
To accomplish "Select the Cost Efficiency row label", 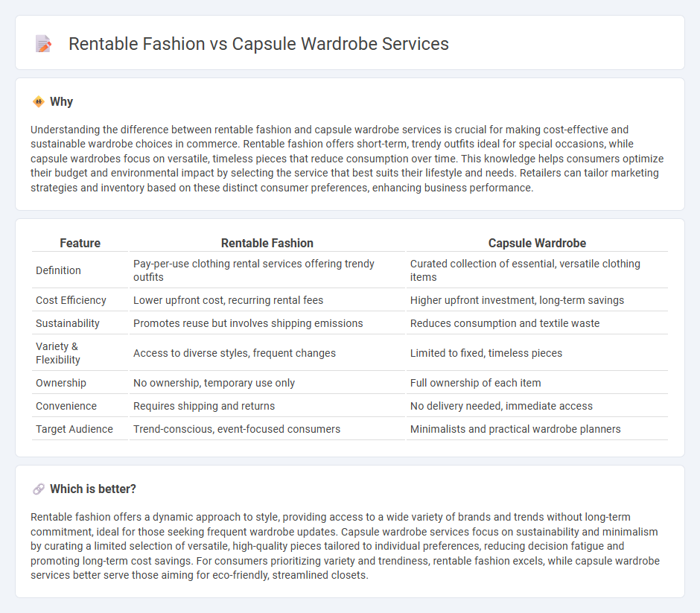I will pos(71,300).
